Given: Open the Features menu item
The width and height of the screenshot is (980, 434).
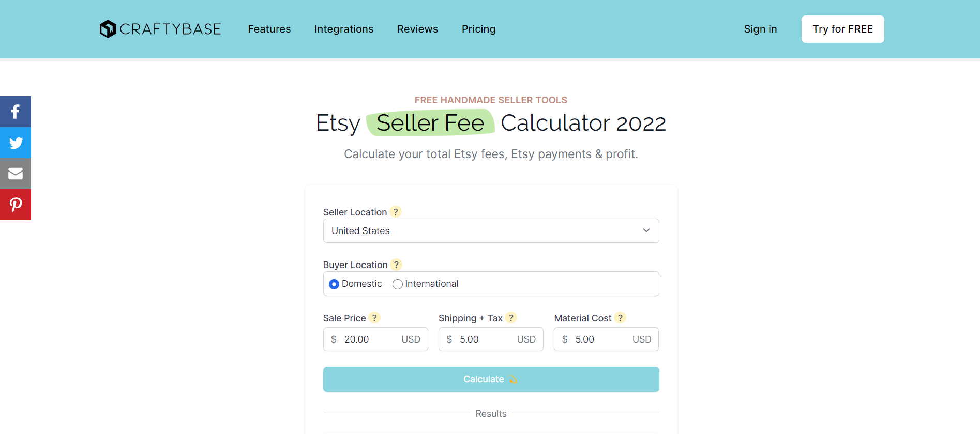Looking at the screenshot, I should point(269,29).
